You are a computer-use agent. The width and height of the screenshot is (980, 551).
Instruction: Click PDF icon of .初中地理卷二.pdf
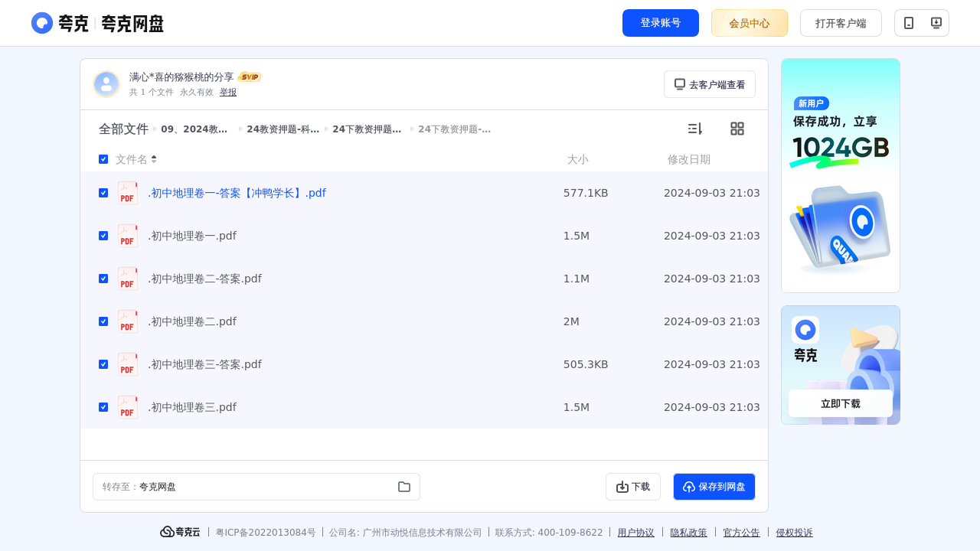128,321
